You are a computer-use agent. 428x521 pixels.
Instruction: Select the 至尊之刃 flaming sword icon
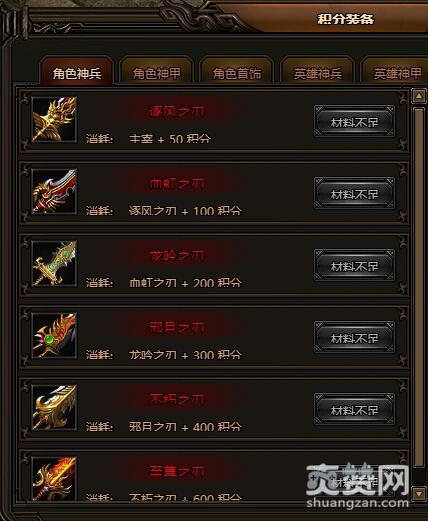54,479
